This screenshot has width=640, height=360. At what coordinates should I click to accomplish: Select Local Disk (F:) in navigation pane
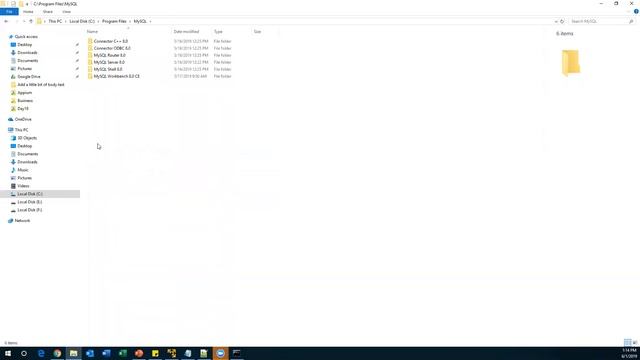[x=29, y=210]
